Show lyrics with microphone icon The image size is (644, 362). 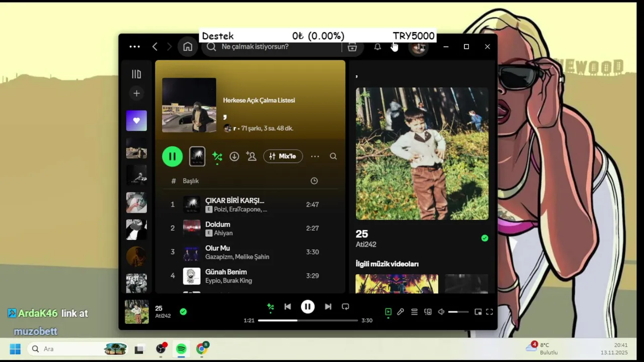point(400,312)
